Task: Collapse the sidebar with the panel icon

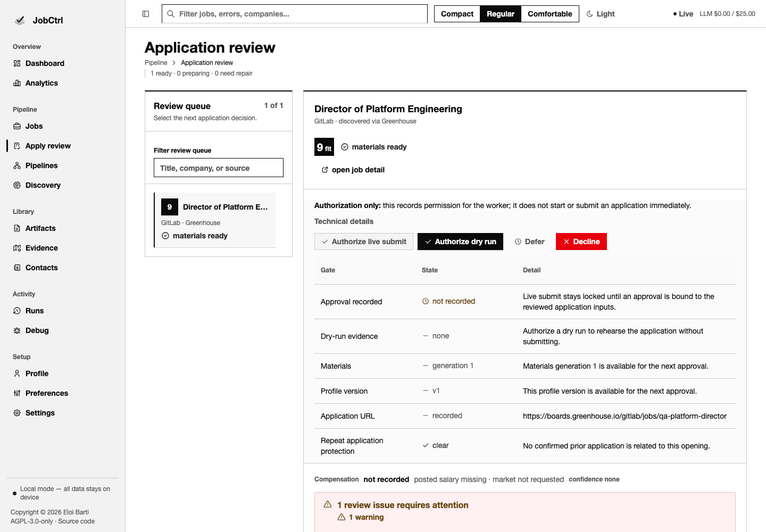Action: tap(146, 14)
